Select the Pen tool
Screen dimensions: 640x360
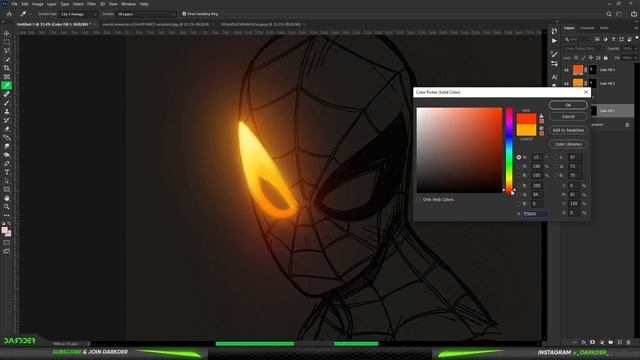tap(7, 164)
